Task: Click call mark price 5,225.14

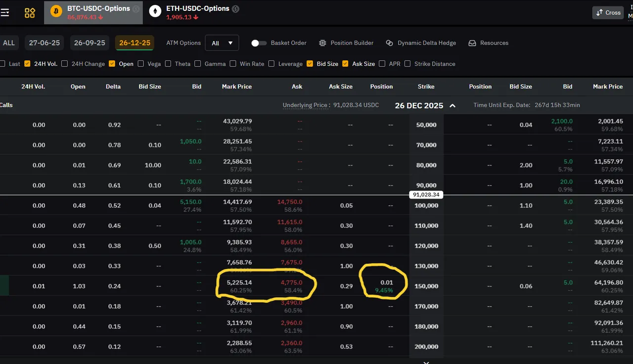Action: tap(239, 283)
